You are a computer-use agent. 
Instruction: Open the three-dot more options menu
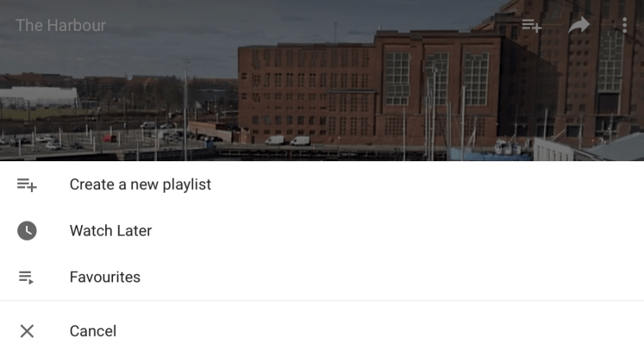tap(624, 26)
